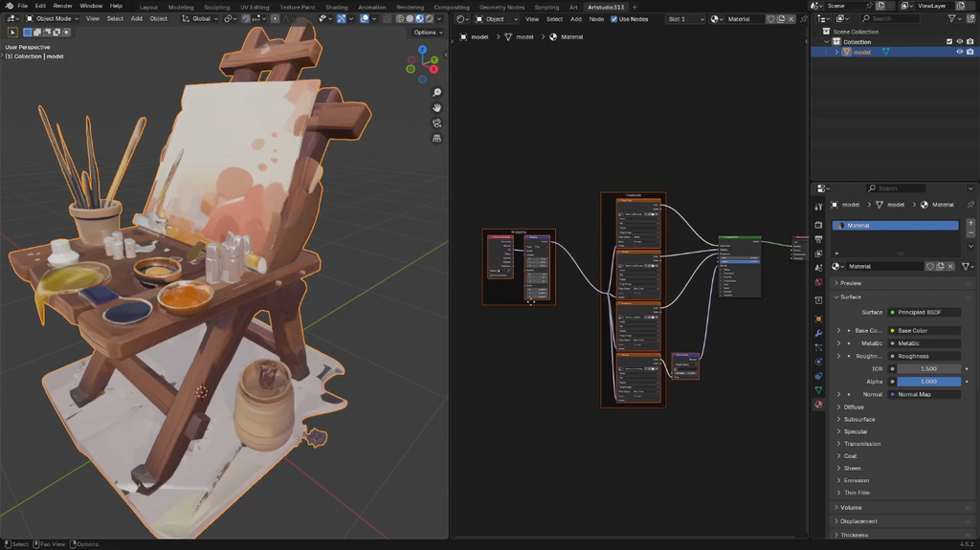The image size is (980, 550).
Task: Toggle the Use Nodes checkbox
Action: pos(613,19)
